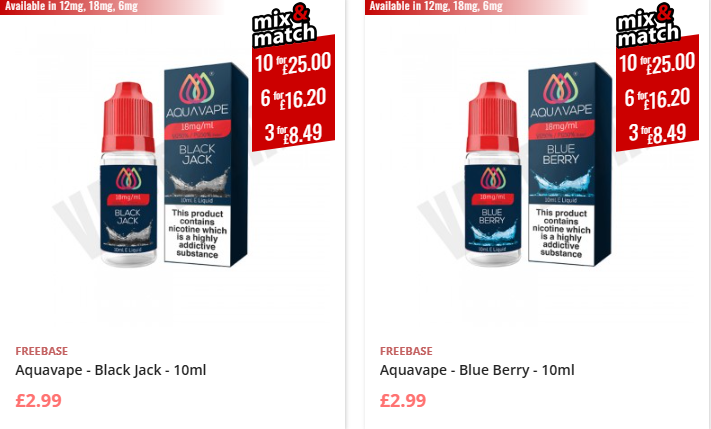Click the availability banner above Black Jack
Viewport: 711px width, 429px height.
(111, 7)
